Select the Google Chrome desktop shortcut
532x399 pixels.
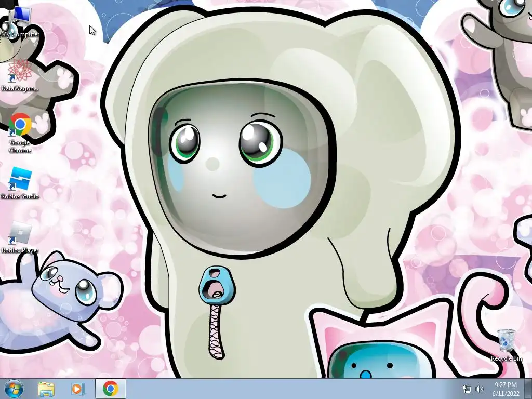point(20,133)
